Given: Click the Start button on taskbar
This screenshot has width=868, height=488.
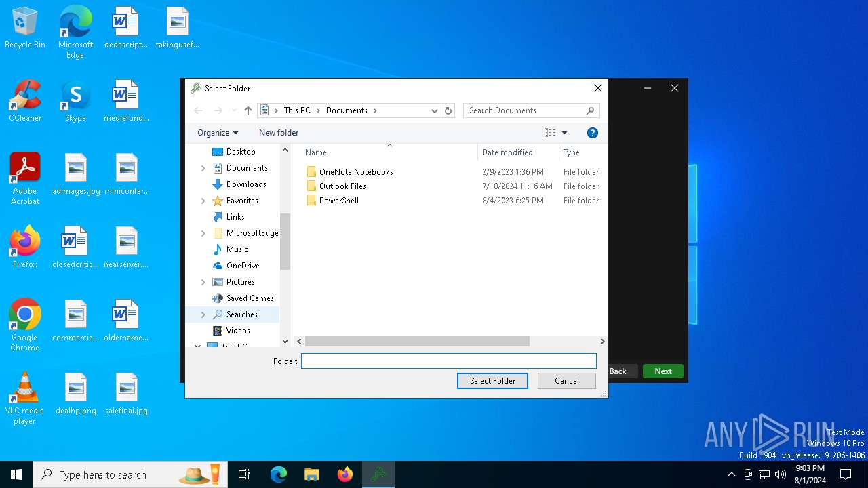Looking at the screenshot, I should (x=16, y=474).
